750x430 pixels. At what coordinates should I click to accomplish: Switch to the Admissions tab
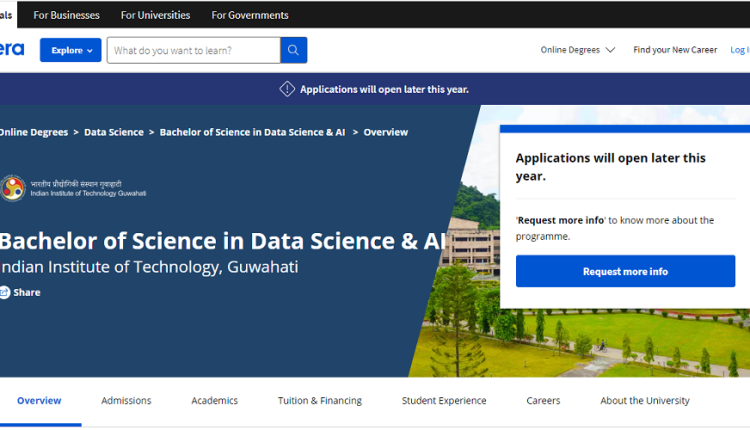(126, 400)
